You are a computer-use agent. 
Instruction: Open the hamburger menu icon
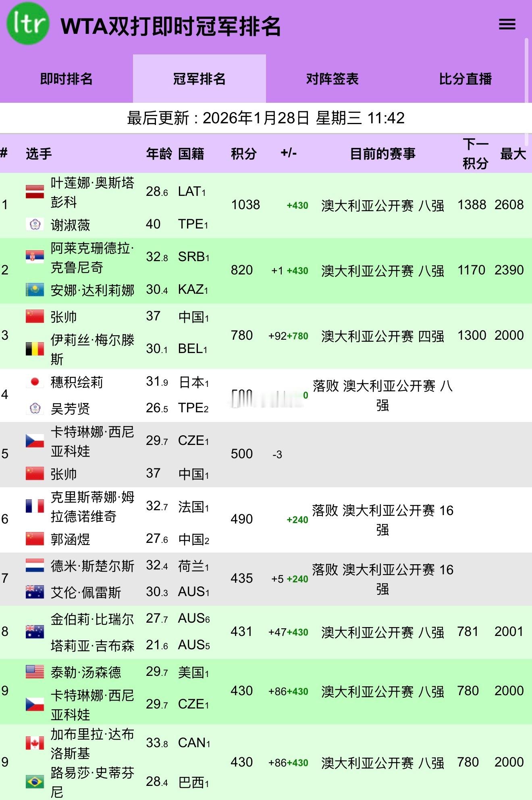point(507,24)
